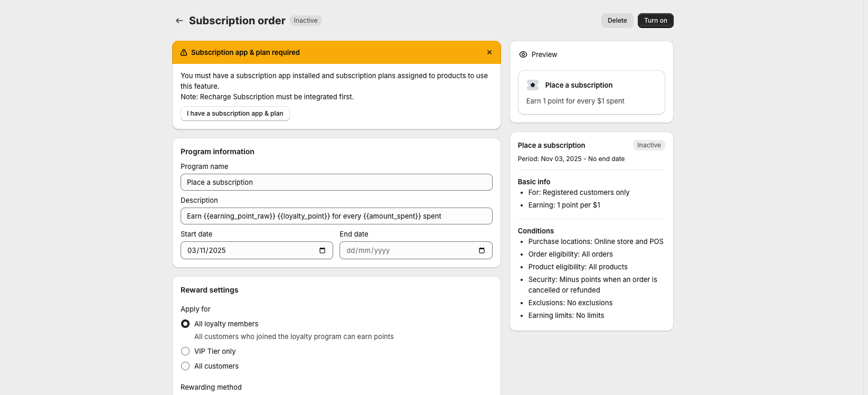Click the Inactive badge beside page title
The image size is (868, 395).
click(306, 21)
